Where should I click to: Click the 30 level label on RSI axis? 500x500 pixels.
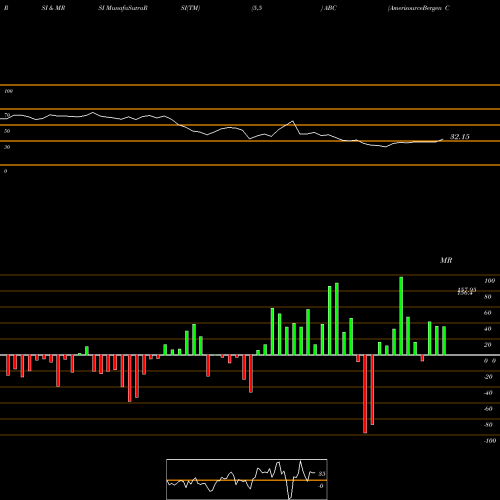pyautogui.click(x=7, y=147)
